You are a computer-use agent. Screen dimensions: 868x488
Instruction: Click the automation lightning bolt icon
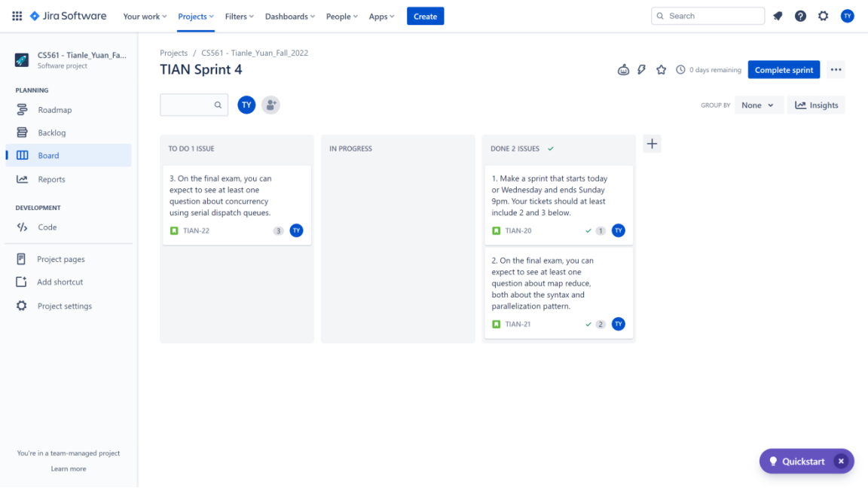click(x=642, y=70)
